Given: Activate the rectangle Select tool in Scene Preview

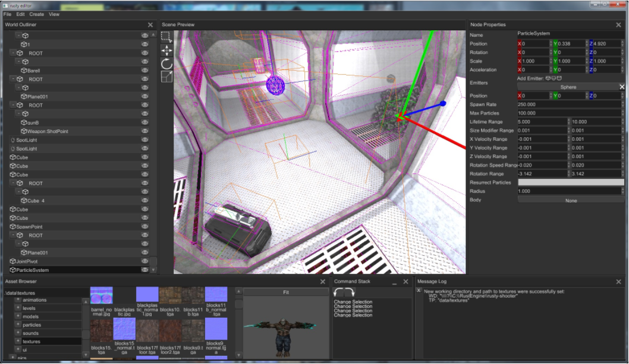Looking at the screenshot, I should point(166,37).
